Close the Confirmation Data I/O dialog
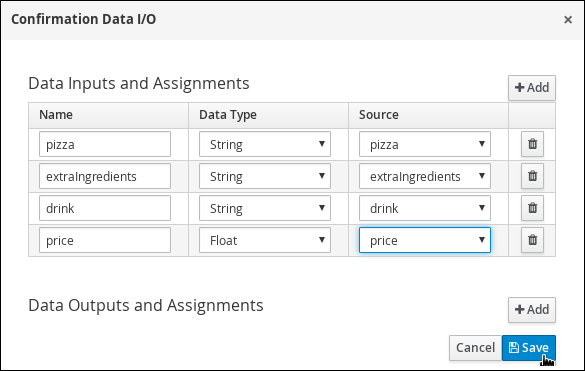Image resolution: width=585 pixels, height=371 pixels. click(x=568, y=19)
